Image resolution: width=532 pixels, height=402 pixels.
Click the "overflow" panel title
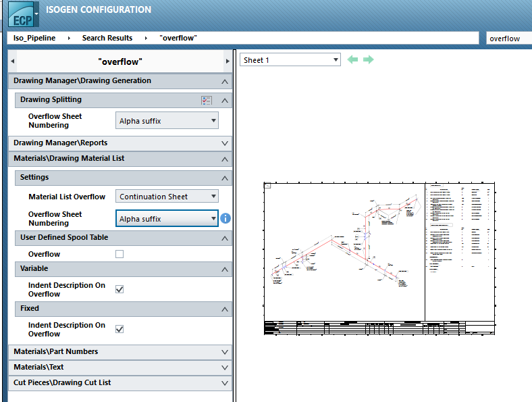click(x=120, y=61)
